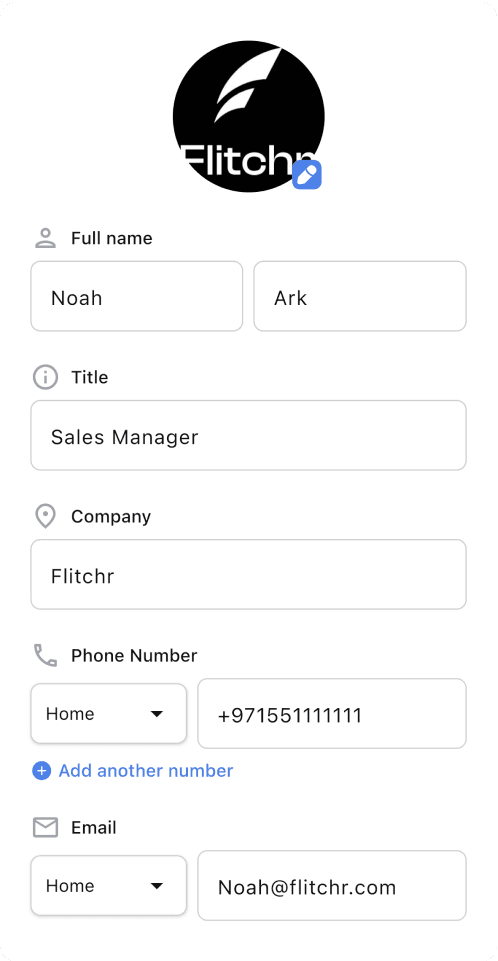
Task: Expand the email dropdown arrow
Action: [x=157, y=886]
